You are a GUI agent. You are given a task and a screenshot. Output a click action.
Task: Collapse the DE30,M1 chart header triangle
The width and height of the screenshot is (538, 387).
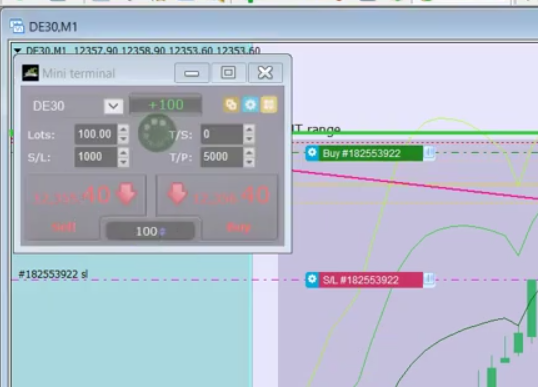pos(17,51)
